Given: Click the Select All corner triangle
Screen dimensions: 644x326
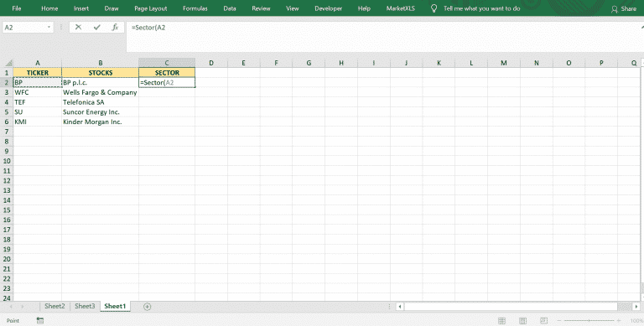Looking at the screenshot, I should click(x=8, y=63).
